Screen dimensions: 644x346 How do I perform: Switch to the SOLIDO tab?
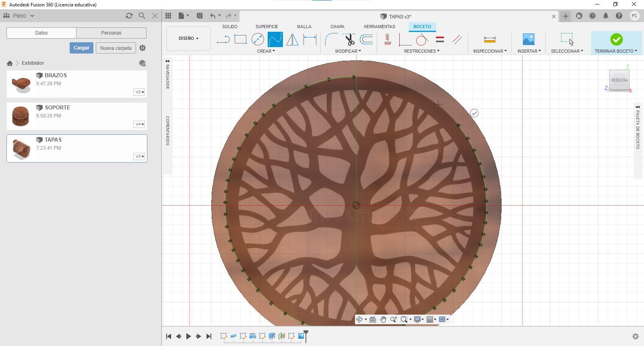[230, 27]
